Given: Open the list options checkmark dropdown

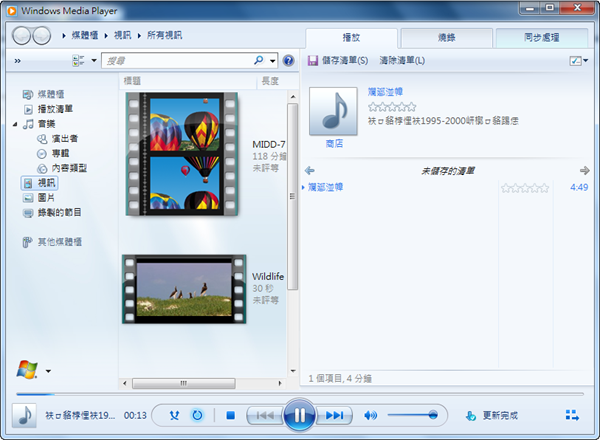Looking at the screenshot, I should [x=579, y=60].
